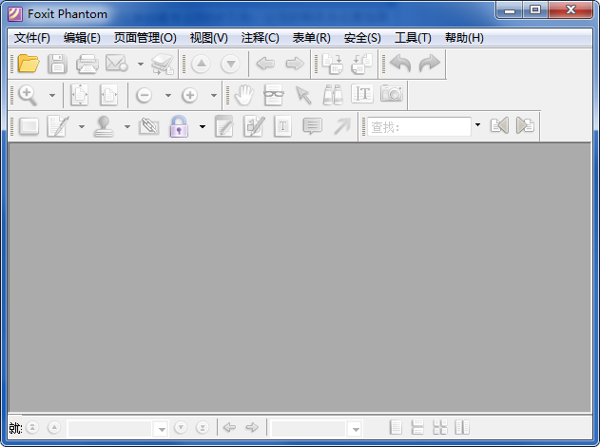
Task: Click the Save floppy disk icon
Action: [x=58, y=64]
